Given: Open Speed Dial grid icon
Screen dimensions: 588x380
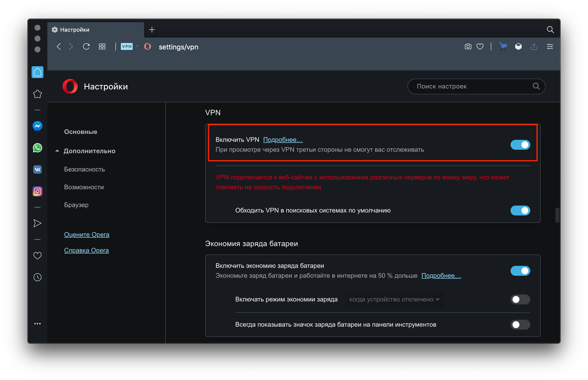Looking at the screenshot, I should tap(102, 47).
